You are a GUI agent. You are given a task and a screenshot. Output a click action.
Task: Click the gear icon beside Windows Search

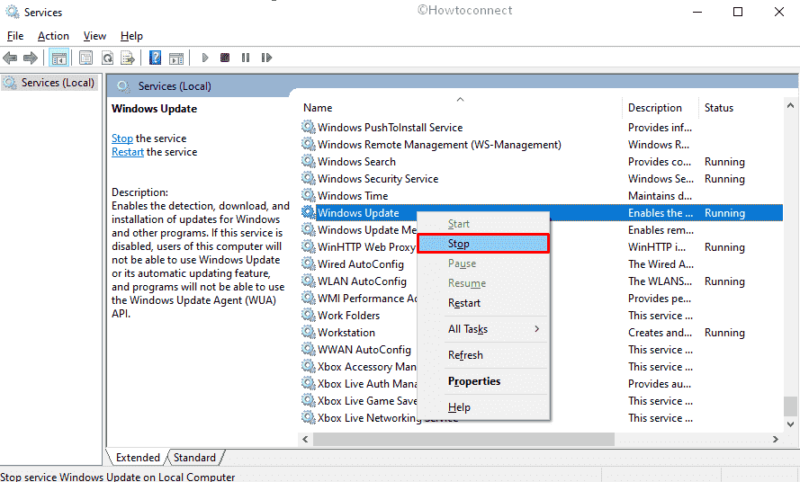click(308, 161)
